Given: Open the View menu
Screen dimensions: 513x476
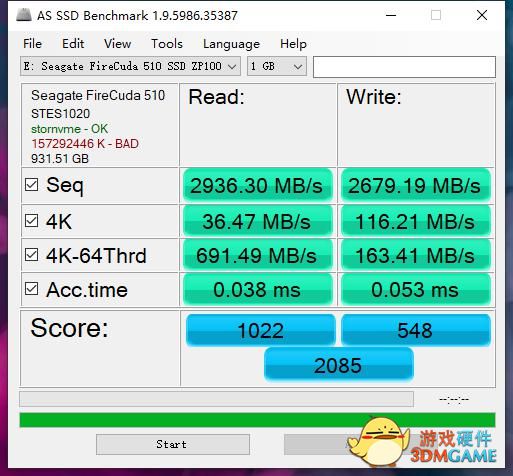Looking at the screenshot, I should point(117,44).
